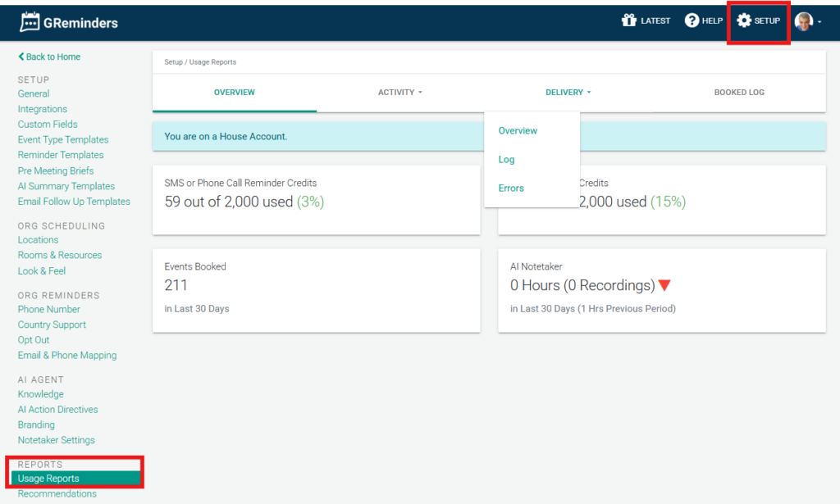This screenshot has width=840, height=504.
Task: Open Reminder Templates settings
Action: [61, 155]
